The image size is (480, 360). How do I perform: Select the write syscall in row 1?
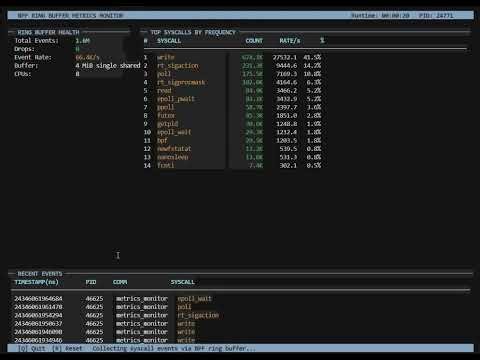pos(166,57)
